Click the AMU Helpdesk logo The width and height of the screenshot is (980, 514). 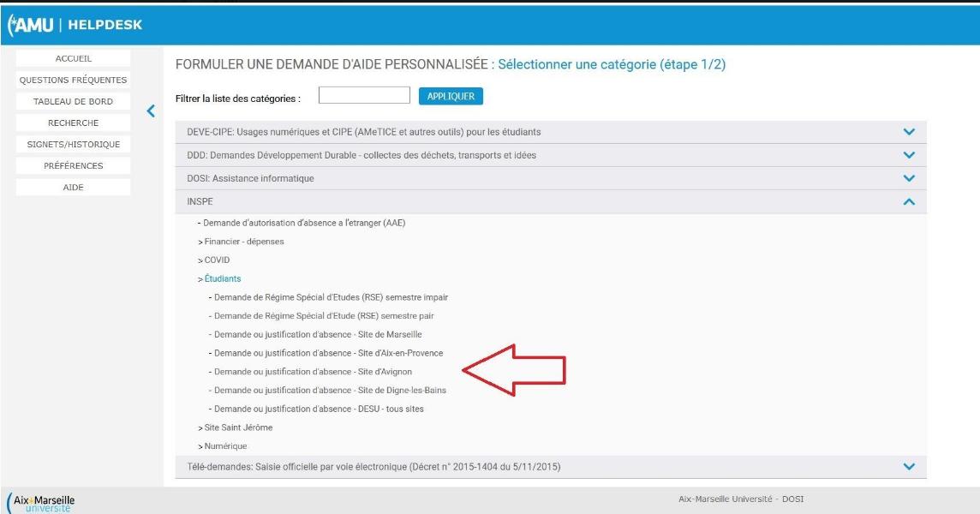pos(74,24)
